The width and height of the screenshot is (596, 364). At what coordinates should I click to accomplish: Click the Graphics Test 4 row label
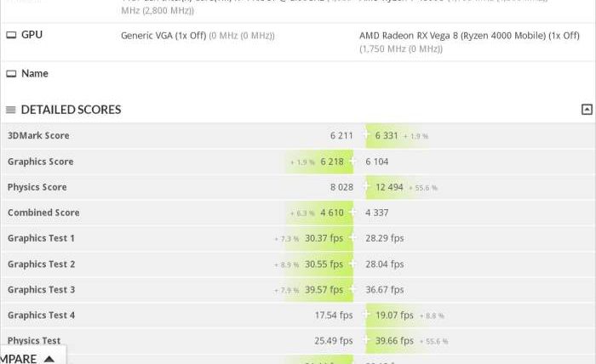click(41, 316)
